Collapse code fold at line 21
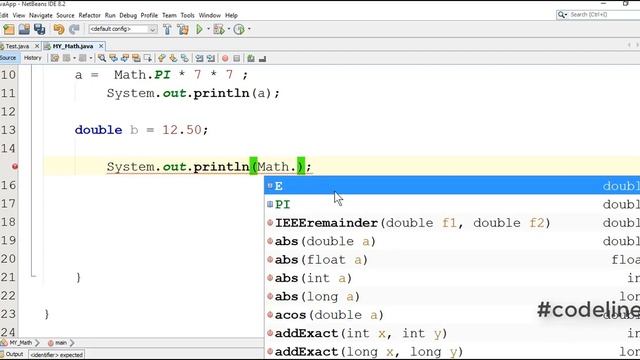Screen dimensions: 640x360 [33, 277]
